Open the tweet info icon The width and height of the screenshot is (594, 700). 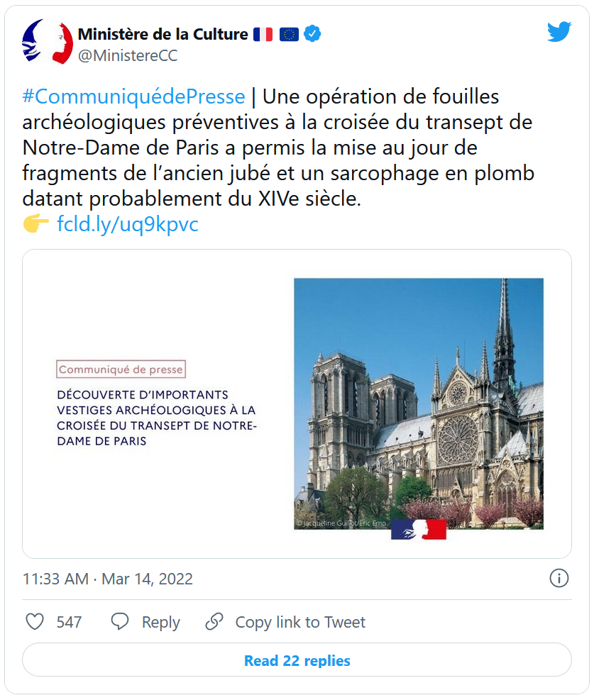[559, 578]
